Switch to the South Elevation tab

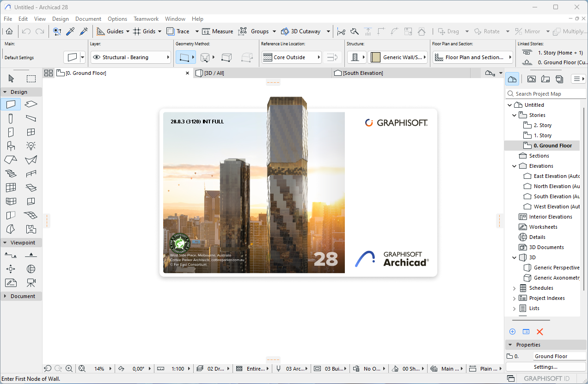click(x=363, y=73)
